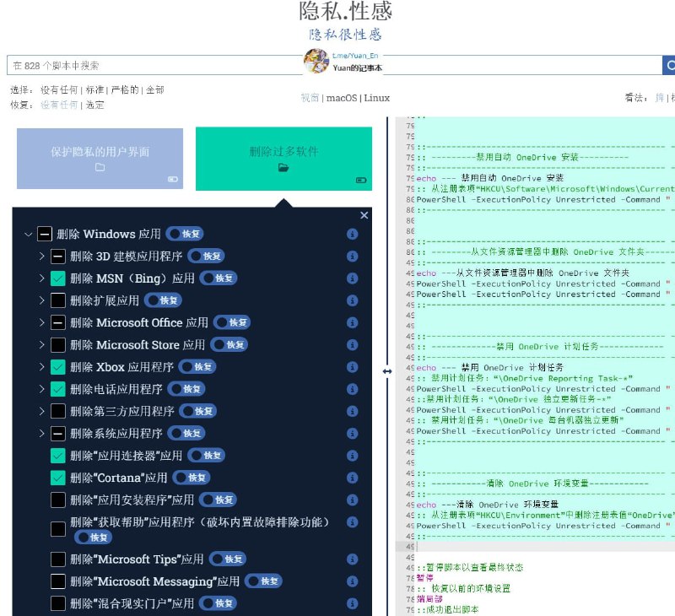
Task: Click the battery icon on 保护隐私的用户界面 card
Action: click(173, 179)
